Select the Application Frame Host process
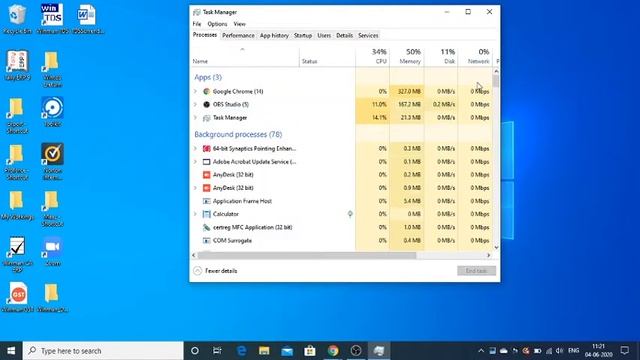Image resolution: width=640 pixels, height=360 pixels. 342,201
